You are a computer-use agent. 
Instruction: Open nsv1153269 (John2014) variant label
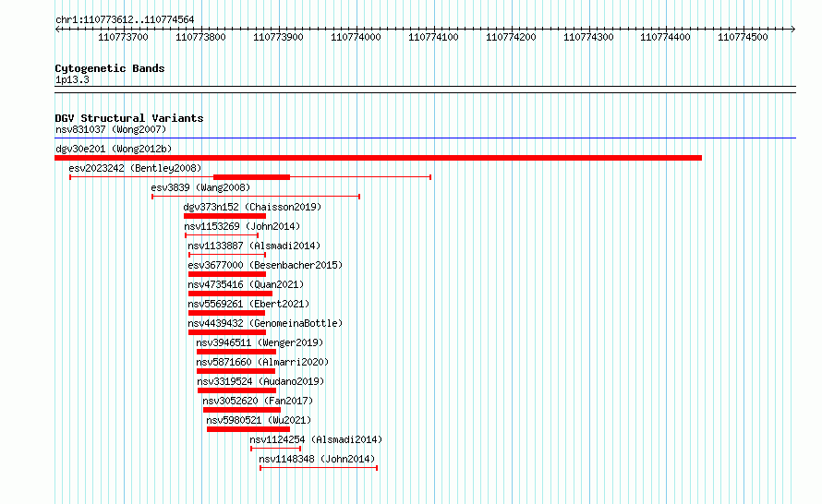pyautogui.click(x=242, y=226)
